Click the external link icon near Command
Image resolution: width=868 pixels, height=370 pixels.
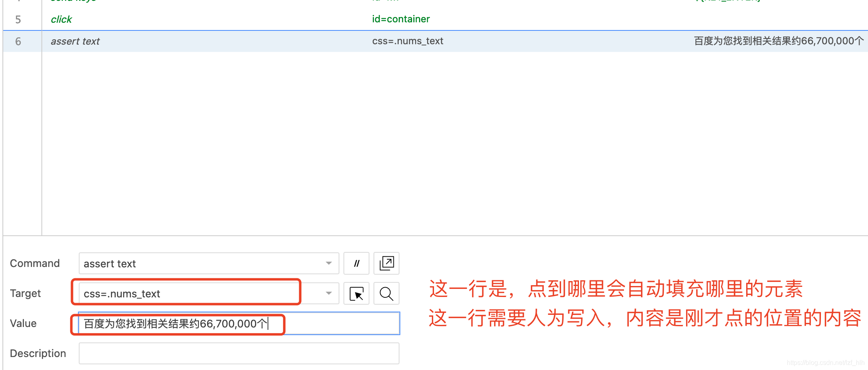386,263
